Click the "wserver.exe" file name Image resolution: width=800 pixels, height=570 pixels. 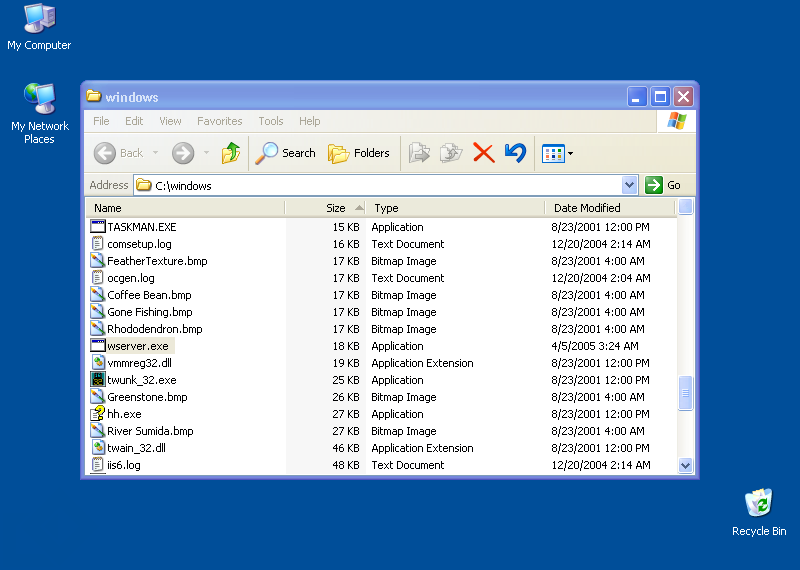(138, 346)
